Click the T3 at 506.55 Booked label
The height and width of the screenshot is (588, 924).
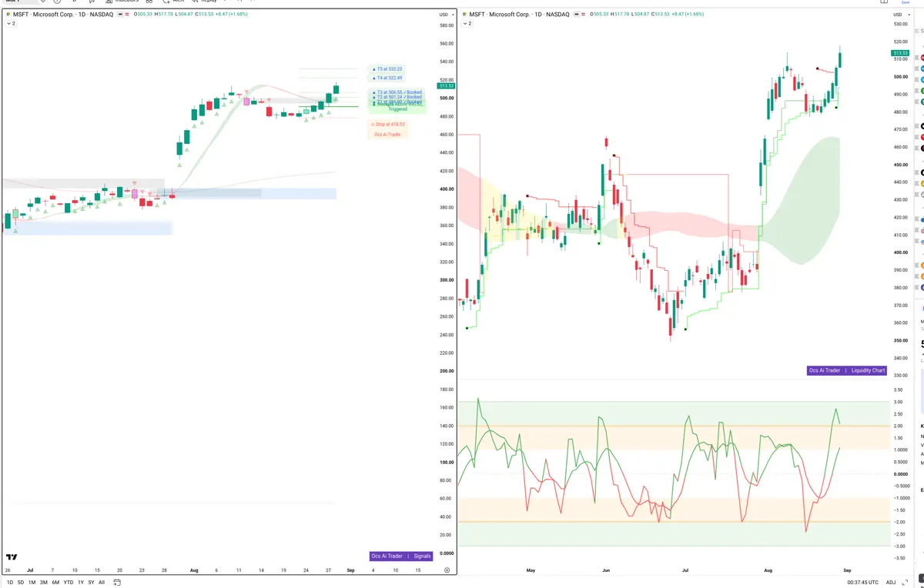tap(397, 92)
